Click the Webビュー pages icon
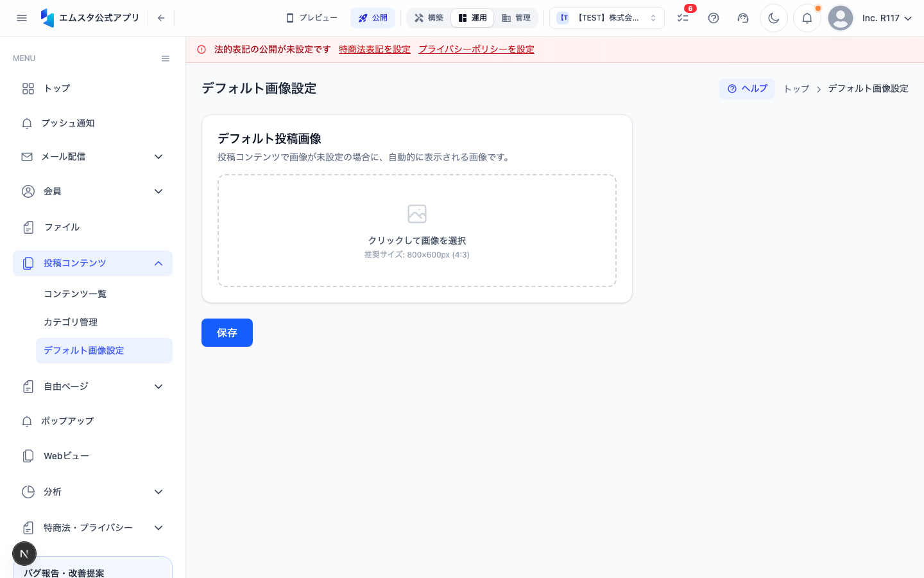 click(28, 456)
